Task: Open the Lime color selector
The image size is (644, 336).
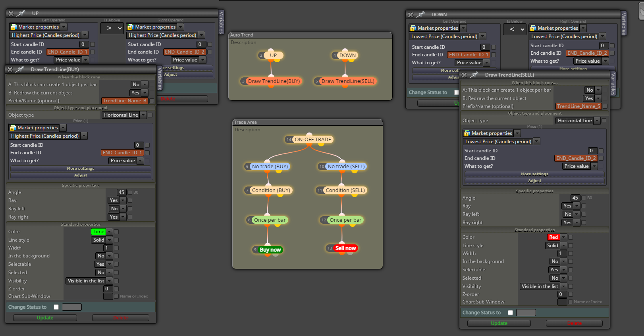Action: click(102, 232)
